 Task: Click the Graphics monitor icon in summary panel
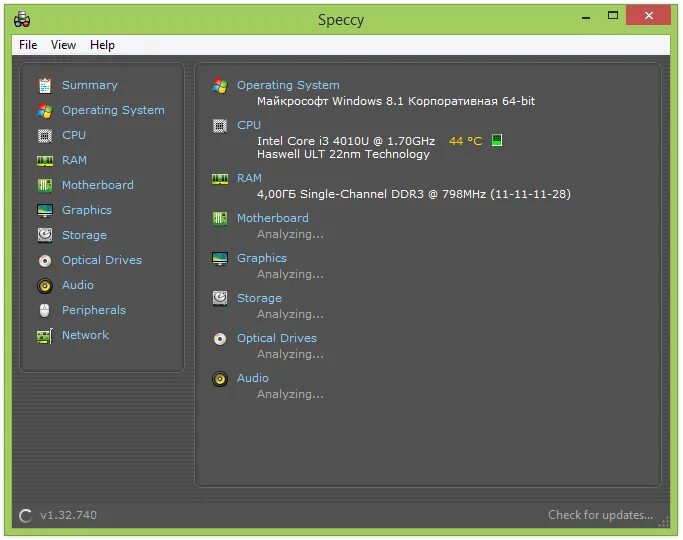tap(220, 259)
